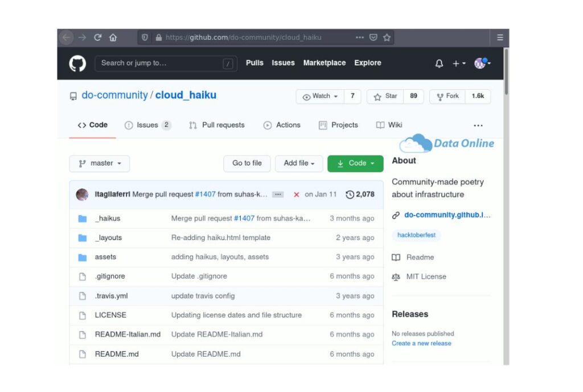583x392 pixels.
Task: Click the Go to file button
Action: pyautogui.click(x=247, y=163)
